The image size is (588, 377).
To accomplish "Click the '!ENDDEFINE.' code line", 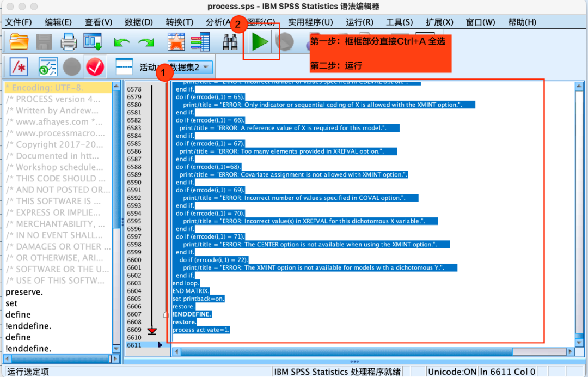I will [x=192, y=314].
